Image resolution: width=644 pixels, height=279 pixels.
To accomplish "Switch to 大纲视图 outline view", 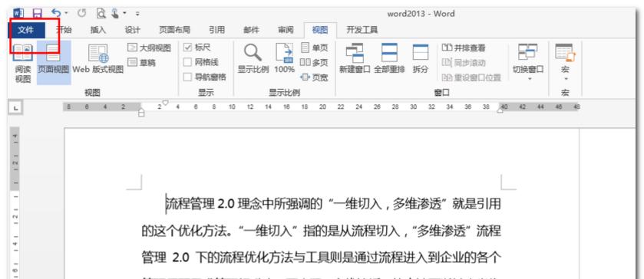I will (x=149, y=48).
